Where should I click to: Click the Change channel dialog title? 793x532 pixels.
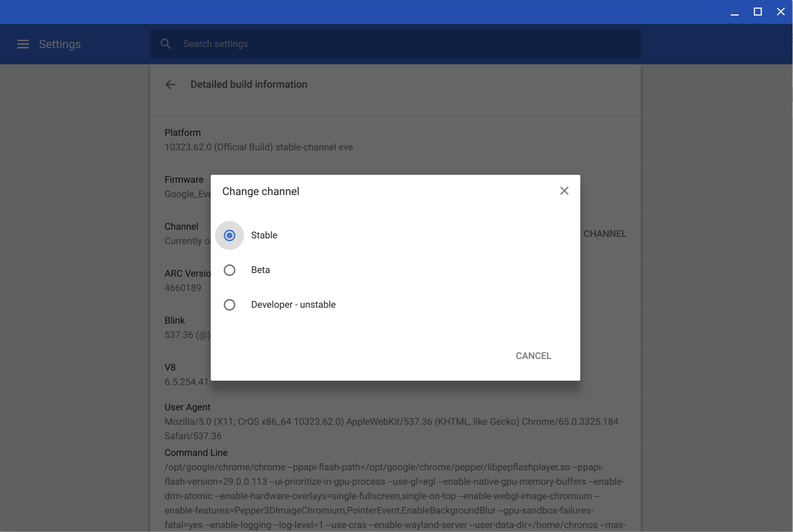click(x=261, y=191)
